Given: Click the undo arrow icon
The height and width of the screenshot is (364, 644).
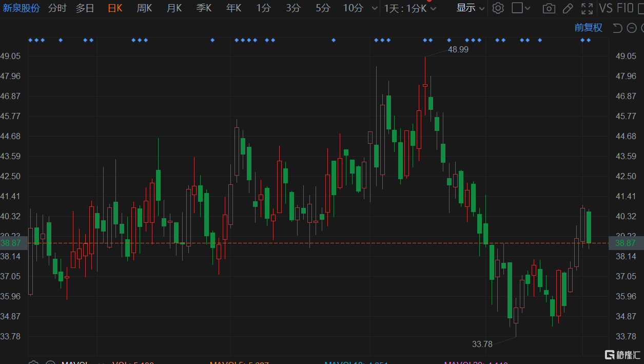Looking at the screenshot, I should (x=617, y=28).
